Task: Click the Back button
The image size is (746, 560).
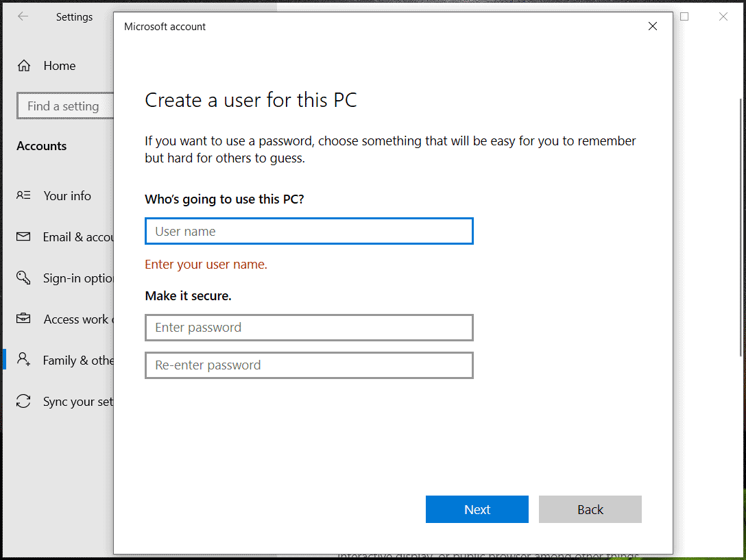Action: [x=590, y=509]
